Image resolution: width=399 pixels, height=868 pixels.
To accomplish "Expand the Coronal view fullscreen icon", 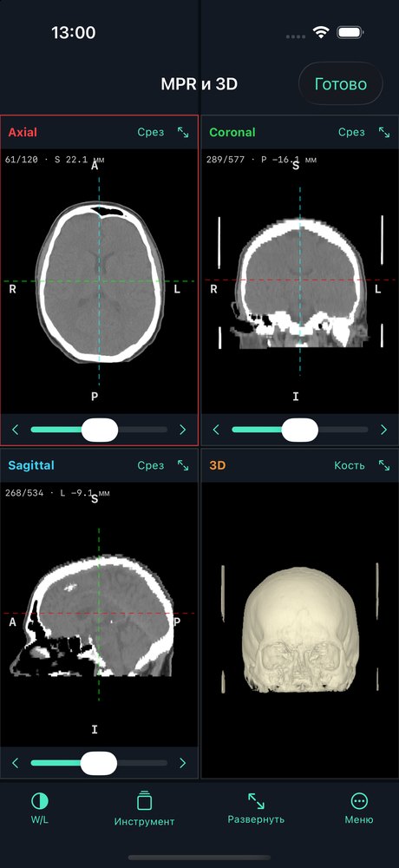I will tap(384, 132).
